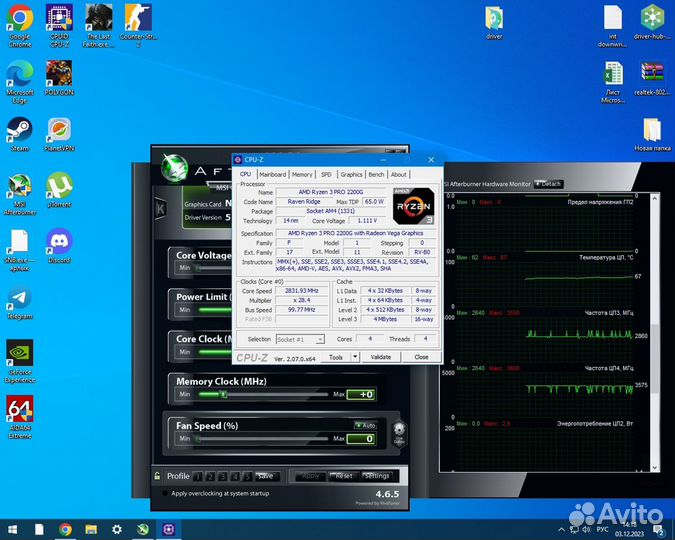The image size is (675, 540).
Task: Open CPUID CPU-Z desktop shortcut
Action: pos(59,26)
